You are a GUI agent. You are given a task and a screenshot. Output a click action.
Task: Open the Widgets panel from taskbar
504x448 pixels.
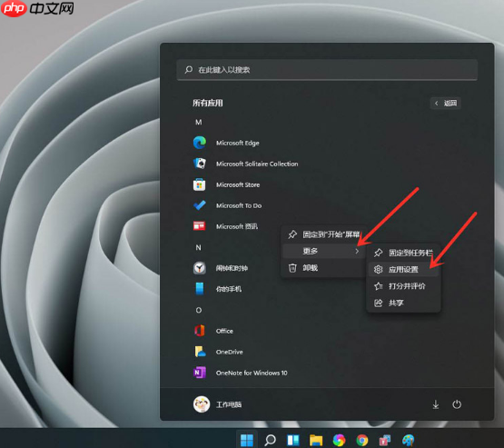(x=293, y=440)
